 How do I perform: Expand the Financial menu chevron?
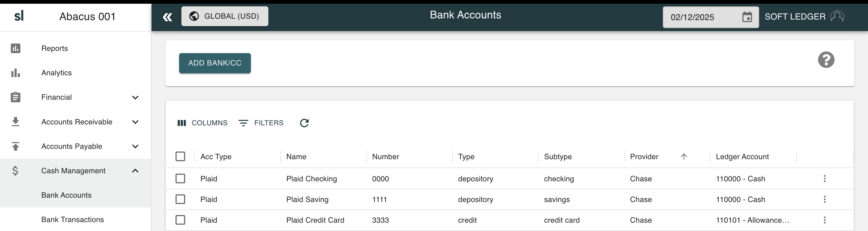pos(135,97)
